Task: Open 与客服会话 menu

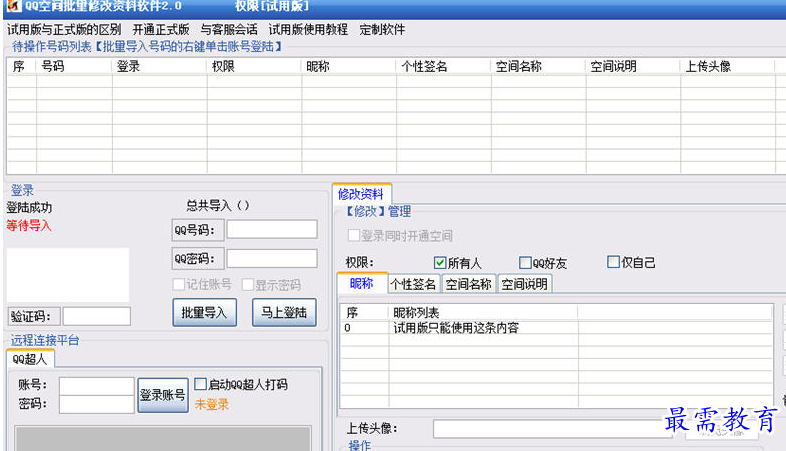Action: pyautogui.click(x=229, y=30)
